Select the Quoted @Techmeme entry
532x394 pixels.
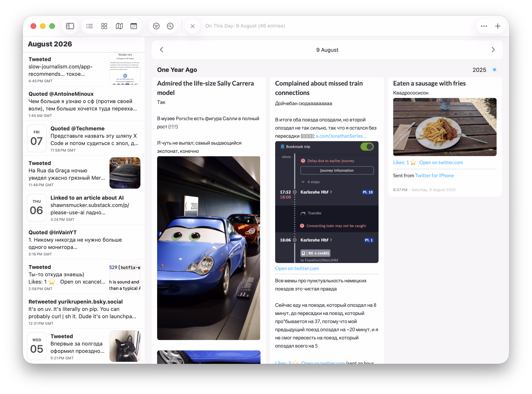coord(84,139)
